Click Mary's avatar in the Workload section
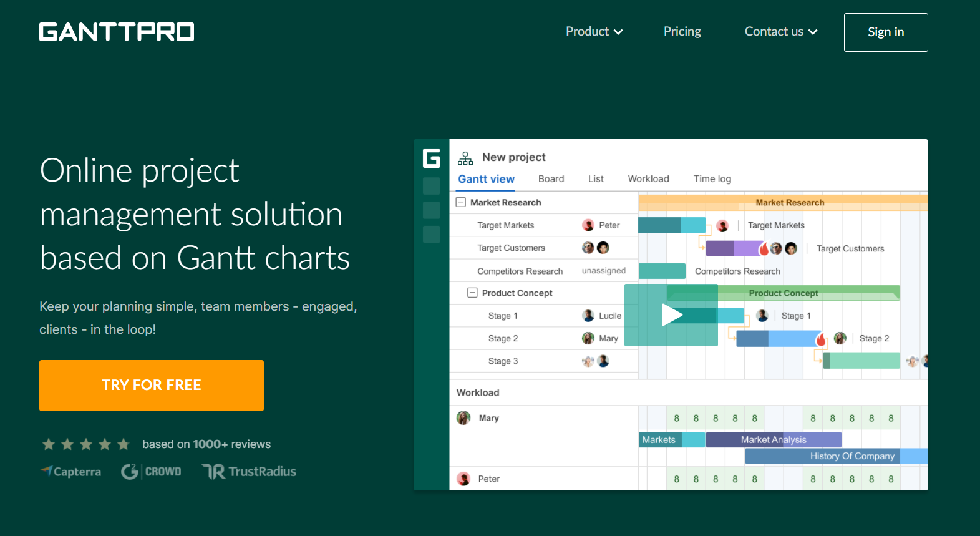The image size is (980, 536). 463,418
